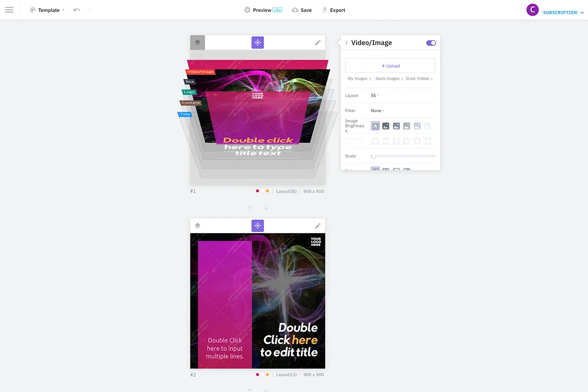Click the Upload button

(x=390, y=66)
